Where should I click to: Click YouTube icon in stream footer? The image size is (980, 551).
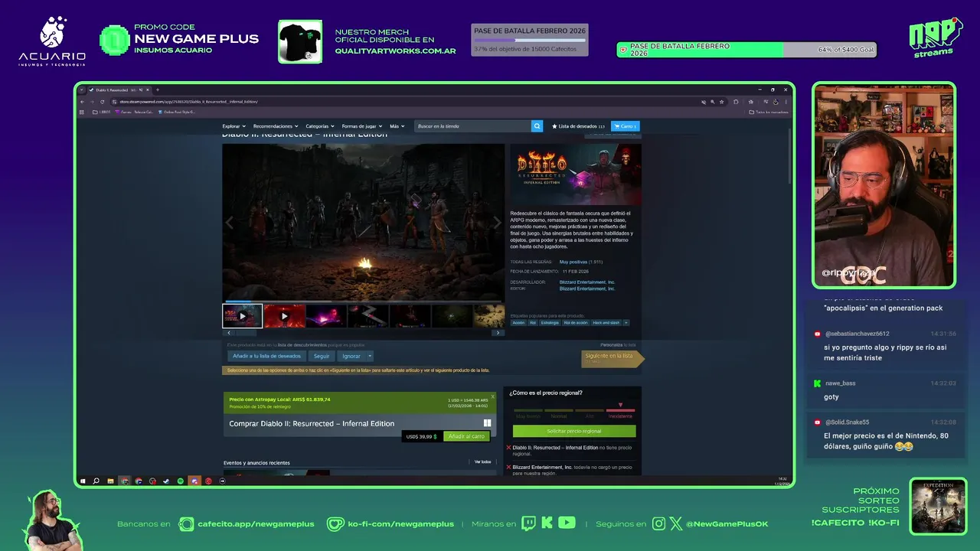pos(567,523)
